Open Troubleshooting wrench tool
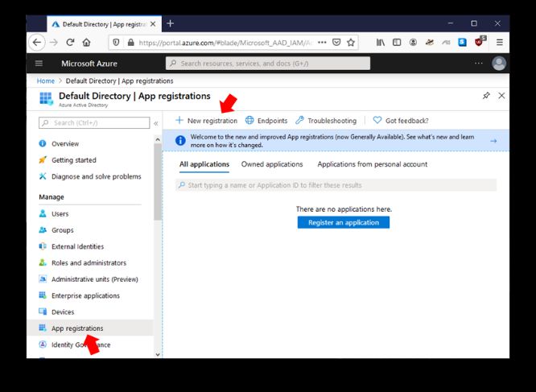Image resolution: width=536 pixels, height=392 pixels. tap(300, 121)
